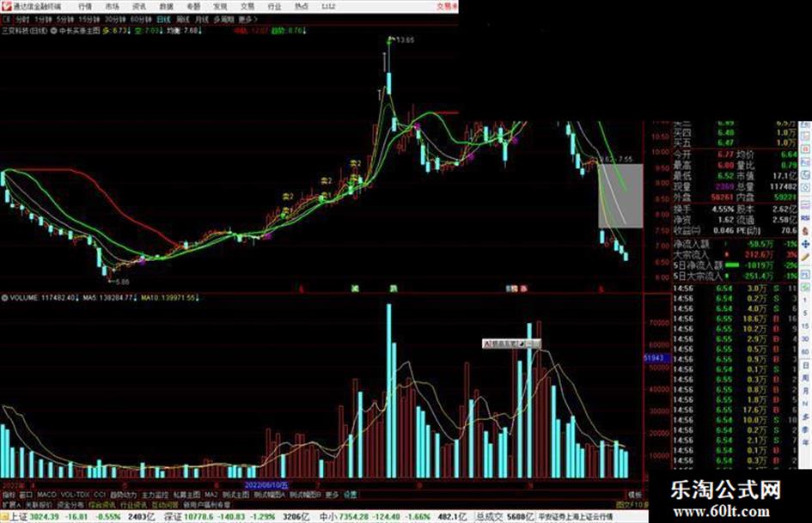Select 15-minute period in right sidebar
This screenshot has width=812, height=523.
tap(805, 326)
